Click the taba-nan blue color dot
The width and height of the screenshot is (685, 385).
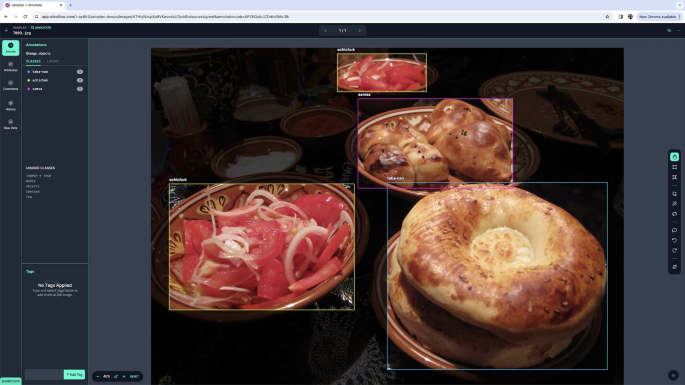pyautogui.click(x=29, y=72)
